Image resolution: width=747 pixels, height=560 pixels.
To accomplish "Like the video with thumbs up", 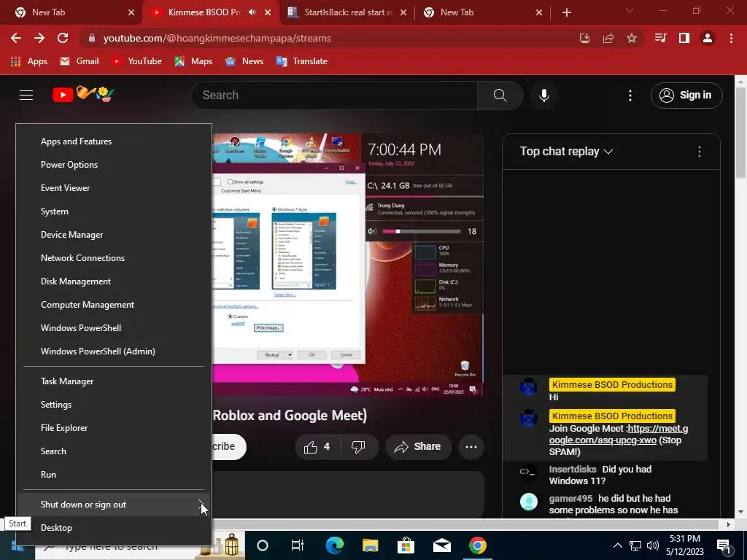I will click(x=318, y=447).
